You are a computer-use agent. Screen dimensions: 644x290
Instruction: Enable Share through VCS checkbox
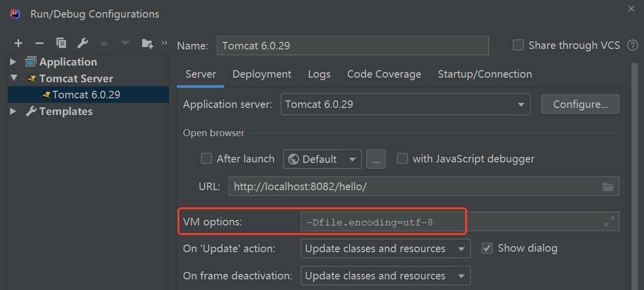click(518, 45)
